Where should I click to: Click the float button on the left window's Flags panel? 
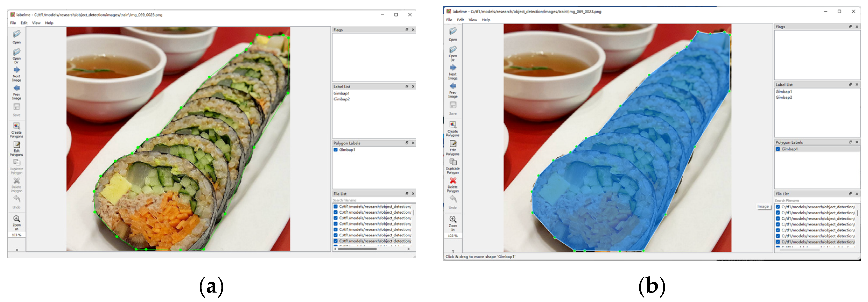(407, 30)
